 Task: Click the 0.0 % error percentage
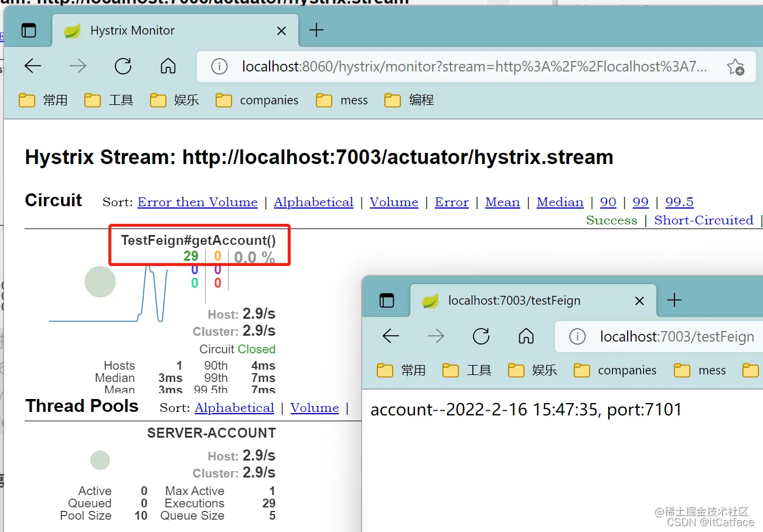(254, 257)
